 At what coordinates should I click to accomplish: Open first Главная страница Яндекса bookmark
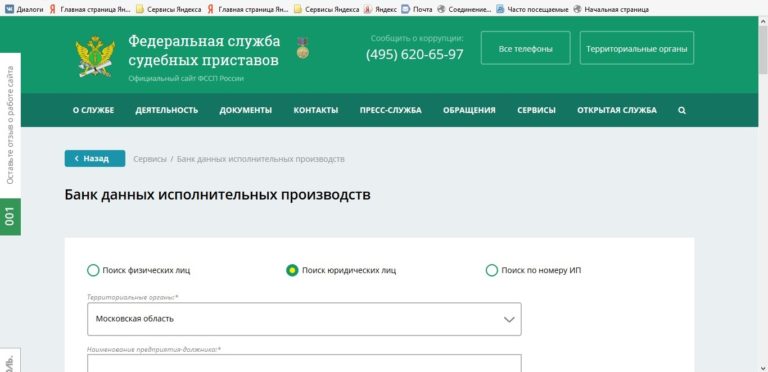[x=90, y=9]
